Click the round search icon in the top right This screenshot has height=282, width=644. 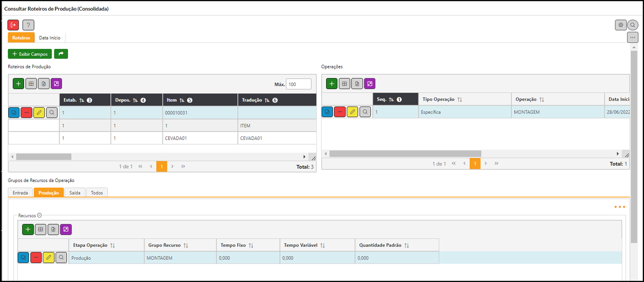tap(633, 25)
